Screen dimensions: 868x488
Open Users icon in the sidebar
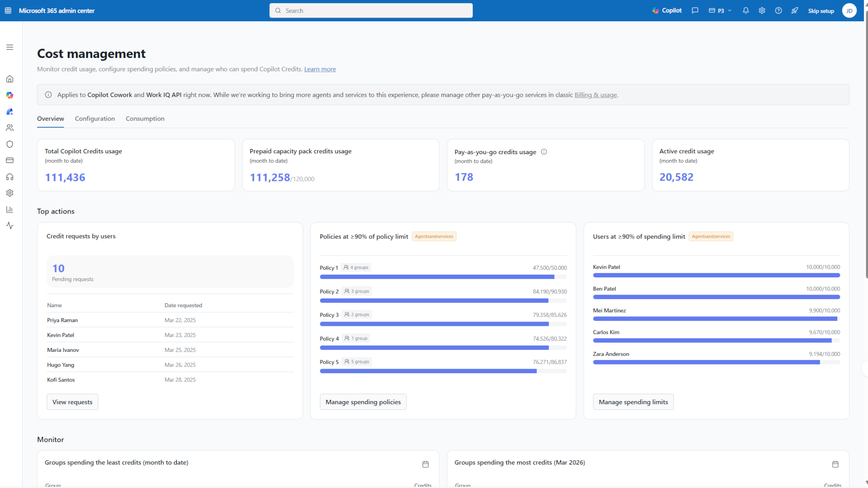coord(9,128)
